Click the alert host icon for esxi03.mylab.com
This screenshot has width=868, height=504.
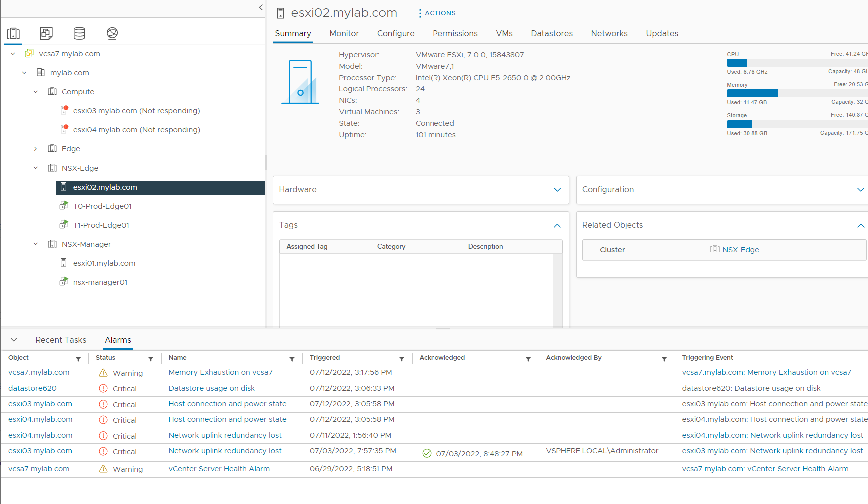(x=64, y=110)
